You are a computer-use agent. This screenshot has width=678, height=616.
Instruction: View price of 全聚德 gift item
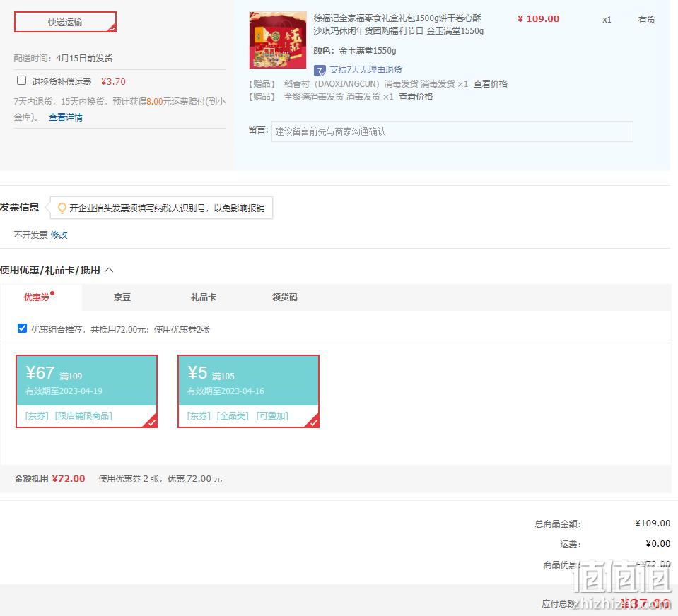coord(416,96)
